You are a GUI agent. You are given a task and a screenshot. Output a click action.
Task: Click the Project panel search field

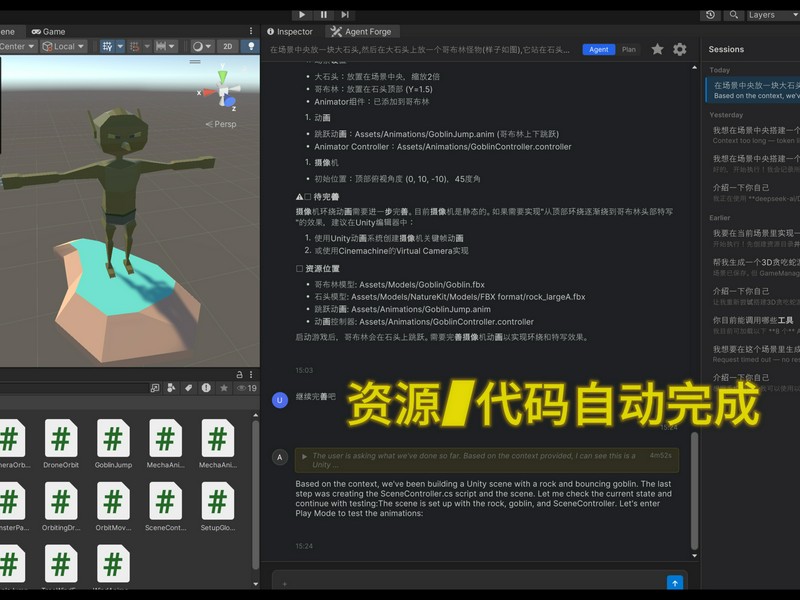click(x=73, y=388)
